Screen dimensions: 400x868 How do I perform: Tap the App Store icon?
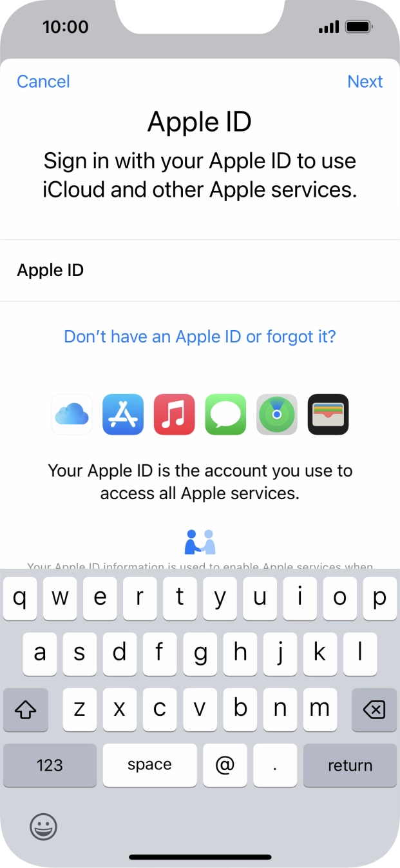click(123, 414)
